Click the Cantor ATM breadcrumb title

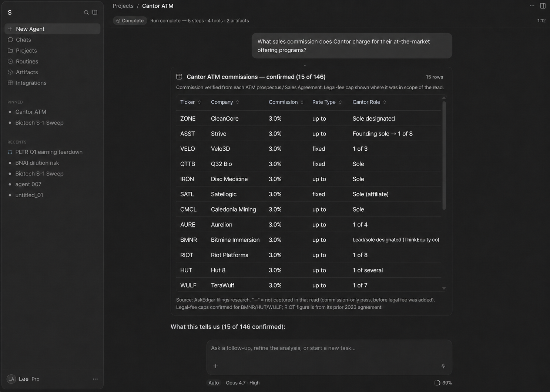(x=158, y=6)
